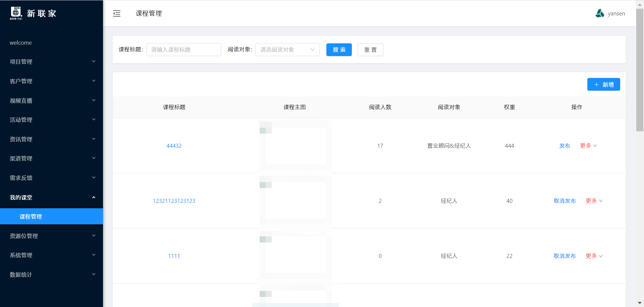Viewport: 644px width, 307px height.
Task: Click the yansen username
Action: [616, 13]
